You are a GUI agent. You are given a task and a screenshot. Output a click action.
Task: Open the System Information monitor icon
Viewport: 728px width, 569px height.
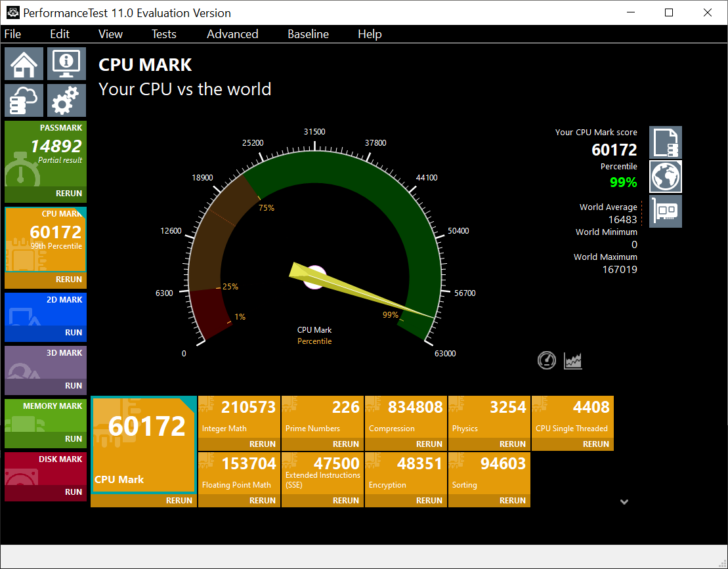coord(66,64)
